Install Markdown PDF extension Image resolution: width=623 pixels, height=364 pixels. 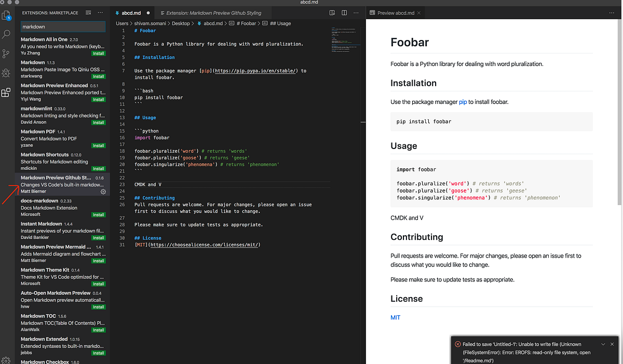click(98, 145)
